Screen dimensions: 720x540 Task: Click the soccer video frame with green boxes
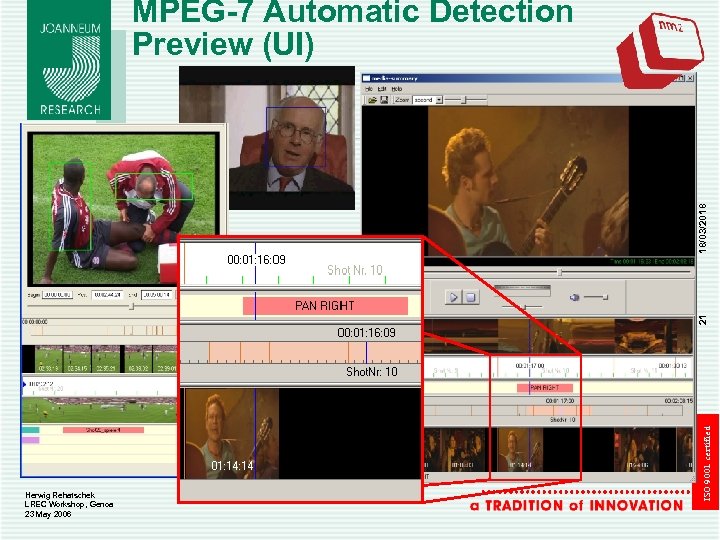[124, 209]
